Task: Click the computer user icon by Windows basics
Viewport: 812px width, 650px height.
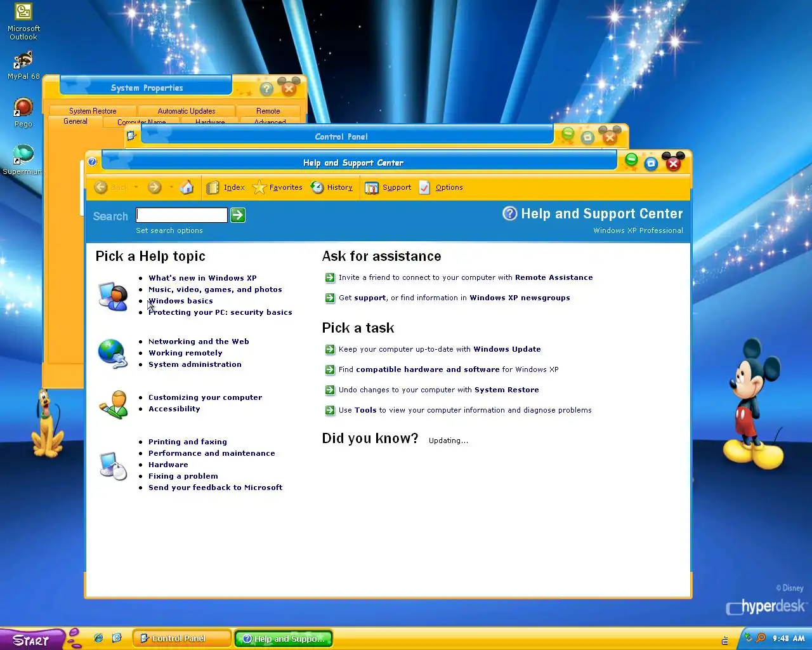Action: [113, 296]
